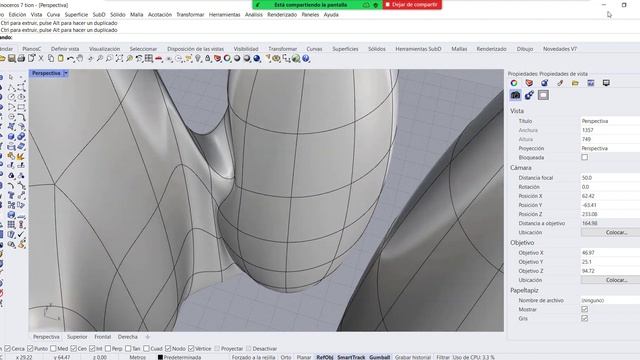This screenshot has width=640, height=360.
Task: Click the light bulb hide/show icon
Action: (198, 59)
